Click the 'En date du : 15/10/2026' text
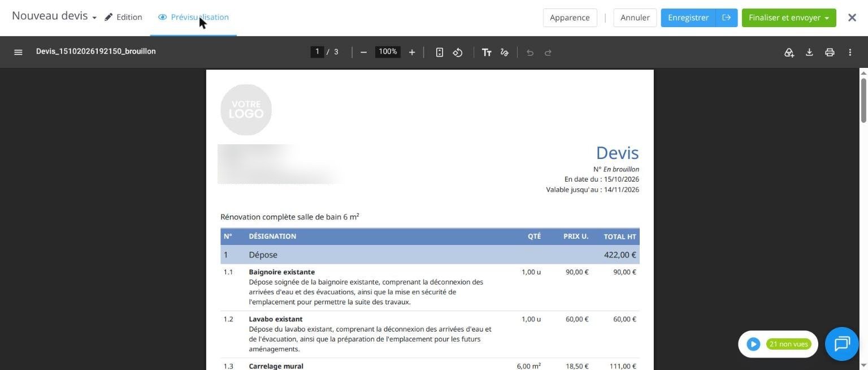868x370 pixels. pos(601,179)
